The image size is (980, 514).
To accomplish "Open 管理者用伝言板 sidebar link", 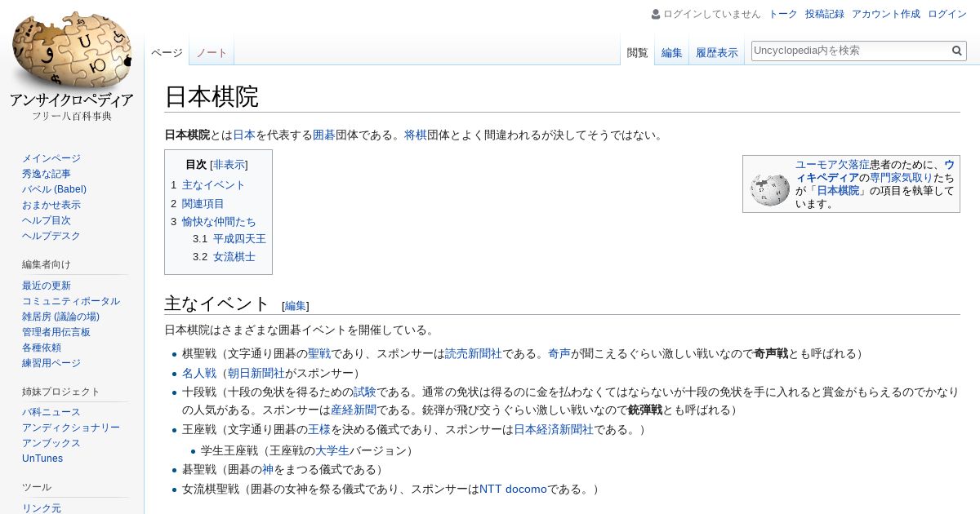I will click(x=56, y=332).
